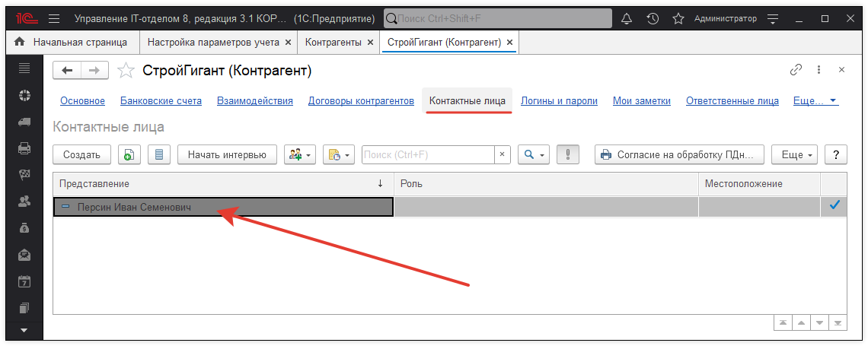
Task: Open the list view icon button
Action: tap(158, 154)
